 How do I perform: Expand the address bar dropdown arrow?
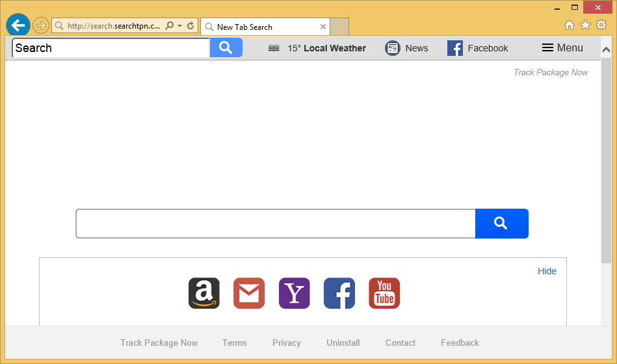(179, 26)
